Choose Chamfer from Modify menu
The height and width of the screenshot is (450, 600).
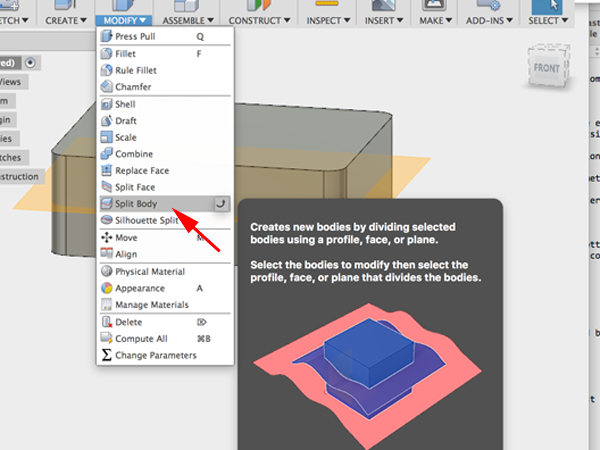click(165, 86)
